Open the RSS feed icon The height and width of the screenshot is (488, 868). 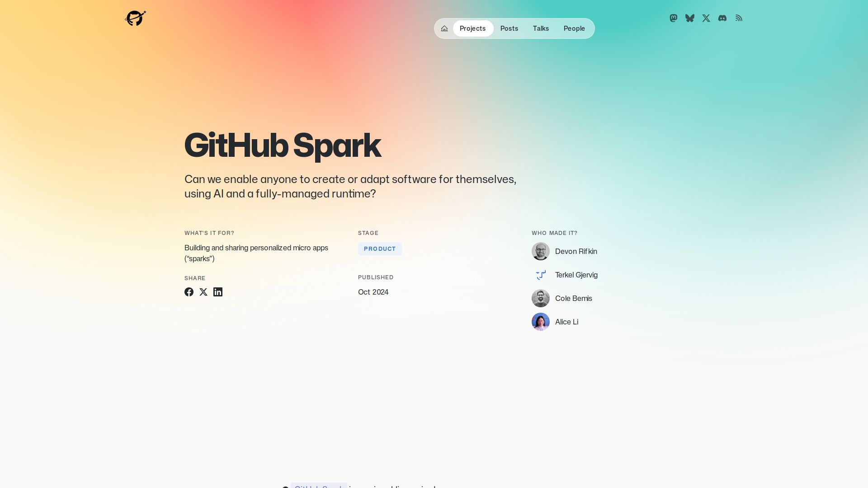point(739,18)
